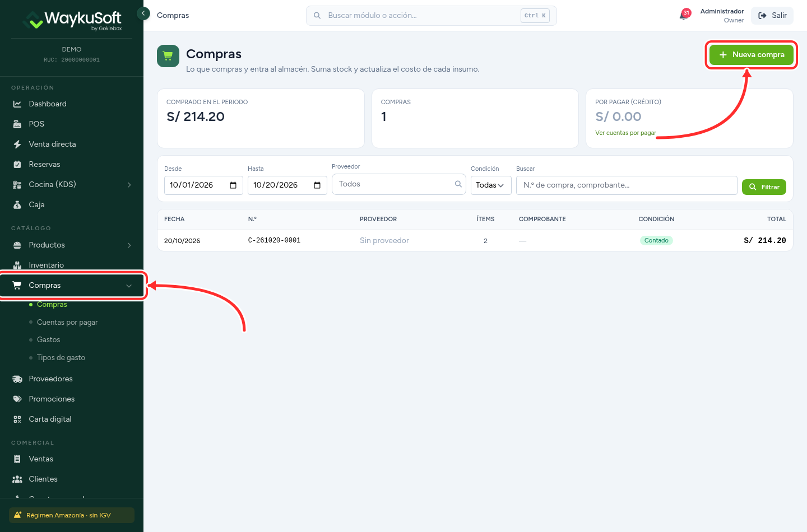
Task: Click the Reservas calendar icon
Action: (17, 165)
